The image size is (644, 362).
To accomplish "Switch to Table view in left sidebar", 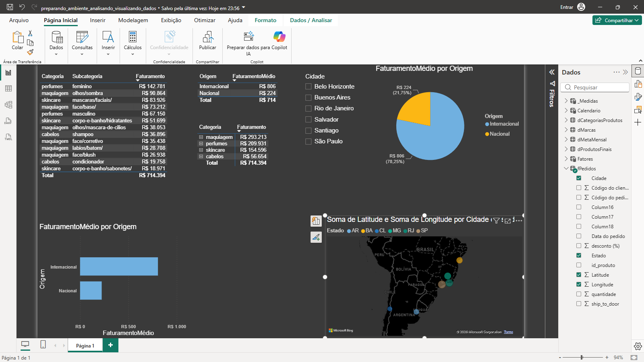I will click(8, 89).
